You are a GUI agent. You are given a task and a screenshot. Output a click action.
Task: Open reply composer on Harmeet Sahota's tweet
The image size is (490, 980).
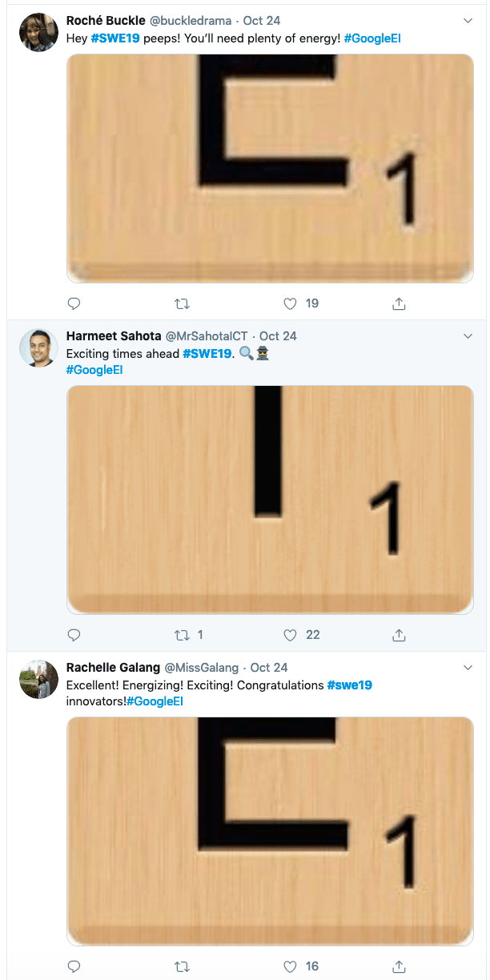click(x=74, y=635)
